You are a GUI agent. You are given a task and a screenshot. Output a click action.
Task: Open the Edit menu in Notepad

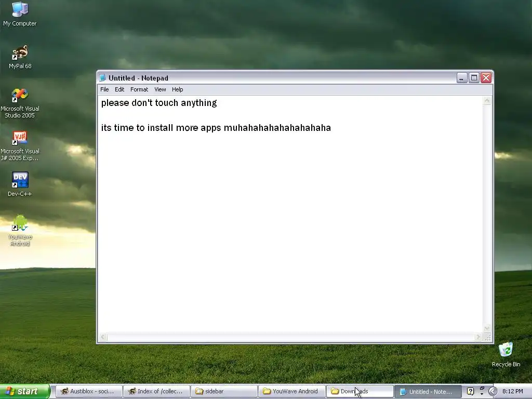pyautogui.click(x=119, y=89)
